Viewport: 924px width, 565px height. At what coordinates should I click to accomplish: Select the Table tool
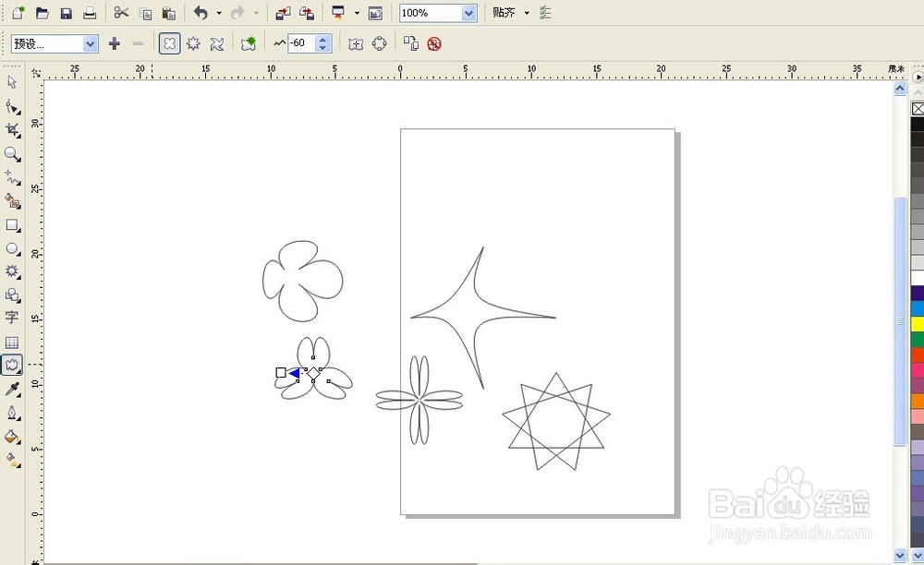click(x=12, y=343)
